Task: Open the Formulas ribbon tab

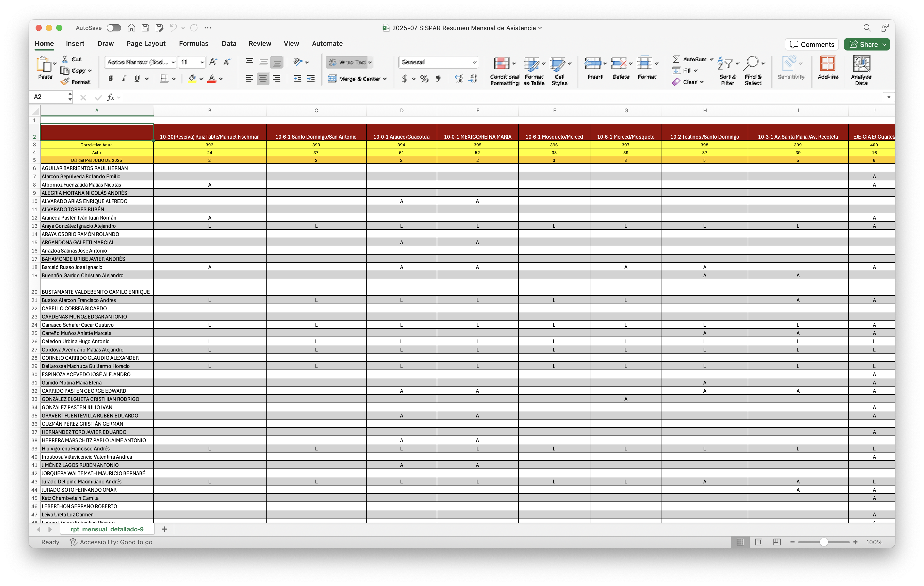Action: (x=193, y=44)
